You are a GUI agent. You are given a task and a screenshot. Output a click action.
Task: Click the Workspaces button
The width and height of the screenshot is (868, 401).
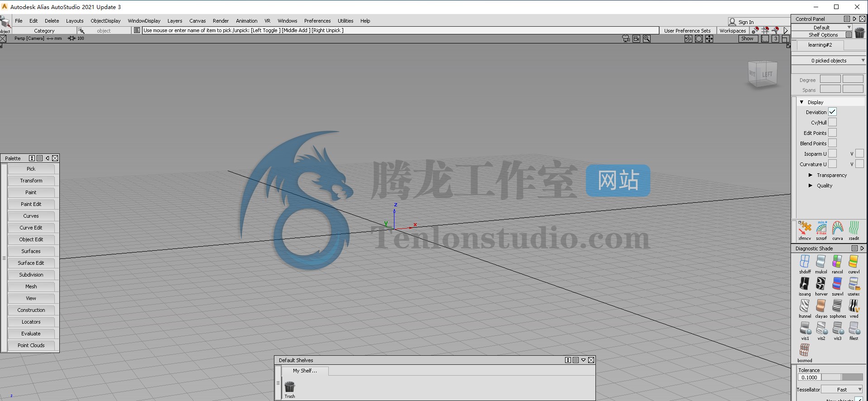(733, 31)
